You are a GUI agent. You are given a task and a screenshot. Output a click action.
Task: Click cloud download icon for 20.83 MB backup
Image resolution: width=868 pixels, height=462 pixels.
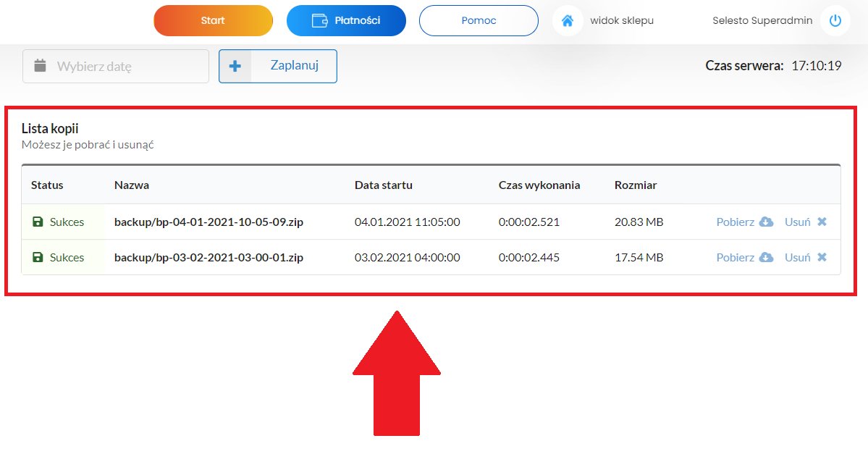[x=766, y=222]
